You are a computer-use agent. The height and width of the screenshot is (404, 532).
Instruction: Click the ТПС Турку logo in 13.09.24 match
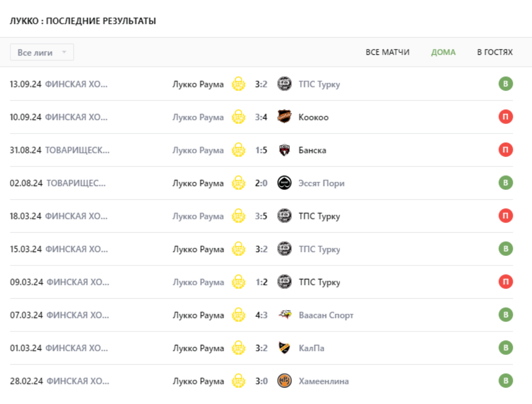point(284,84)
